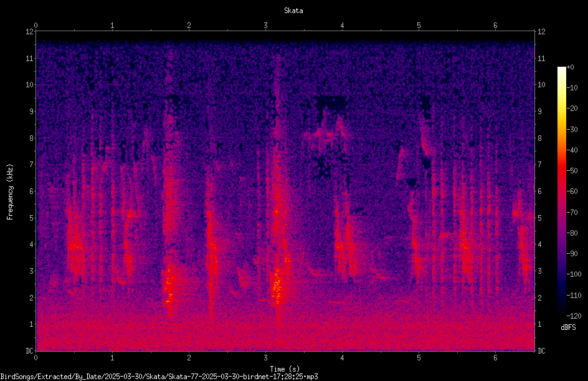Click the "-10" colorbar label
This screenshot has width=588, height=381.
(x=572, y=88)
